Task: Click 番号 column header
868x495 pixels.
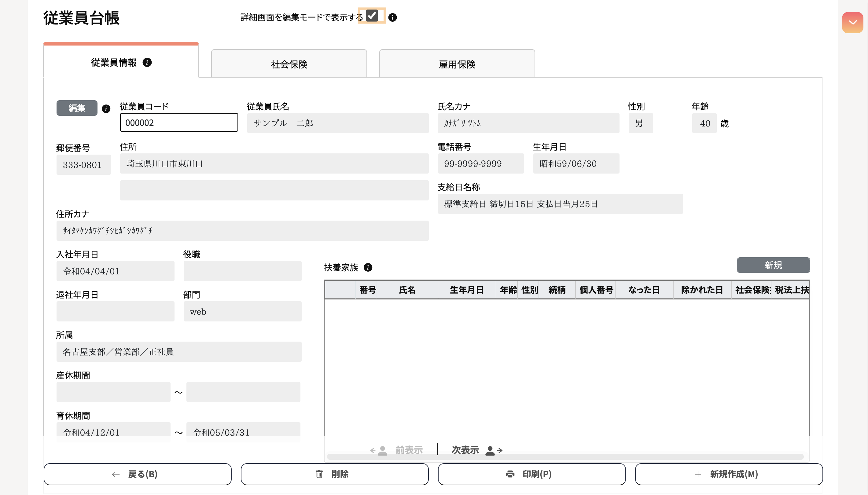Action: (x=367, y=290)
